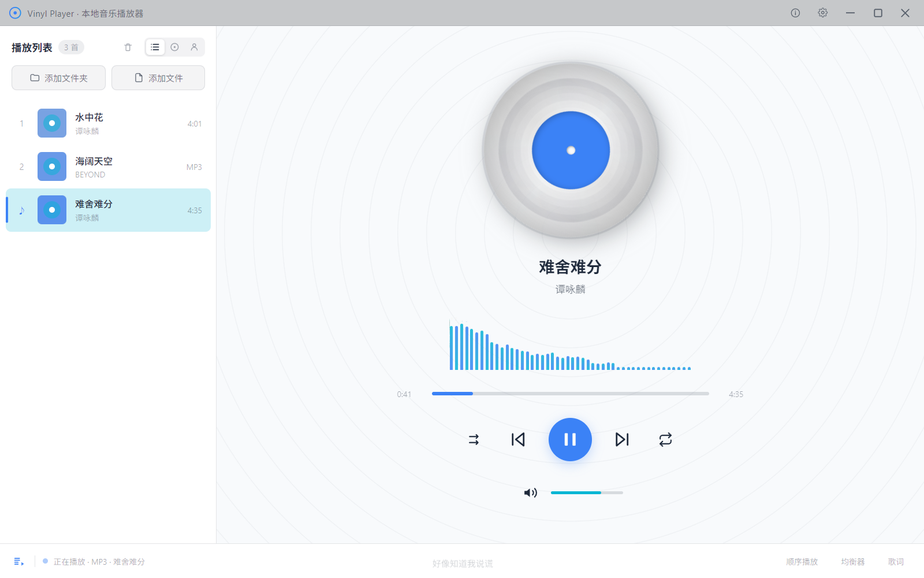The image size is (924, 578).
Task: Click the 4:35 total duration label
Action: click(736, 394)
